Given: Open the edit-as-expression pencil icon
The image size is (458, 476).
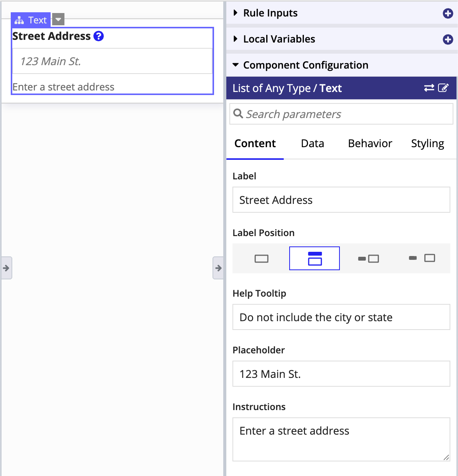Looking at the screenshot, I should point(443,88).
